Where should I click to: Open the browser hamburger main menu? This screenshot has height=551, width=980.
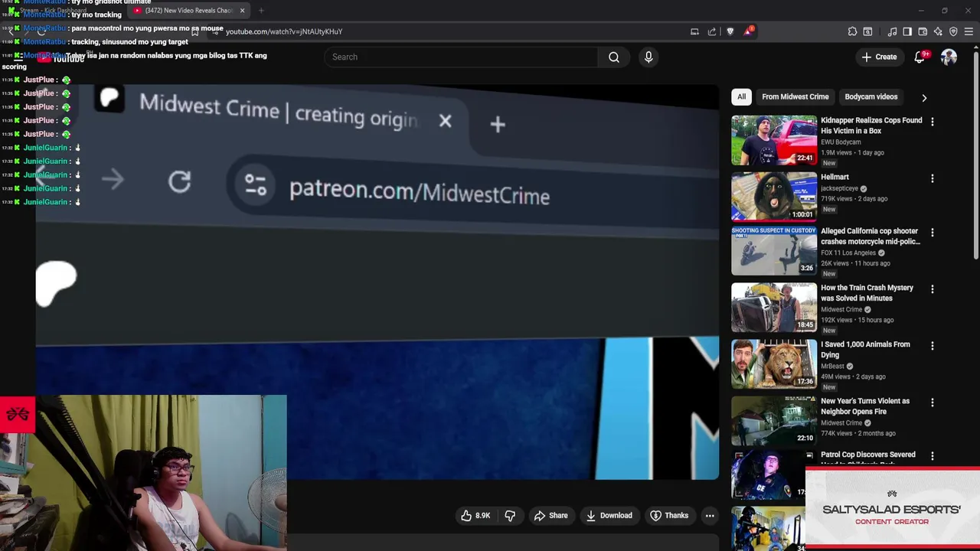969,31
